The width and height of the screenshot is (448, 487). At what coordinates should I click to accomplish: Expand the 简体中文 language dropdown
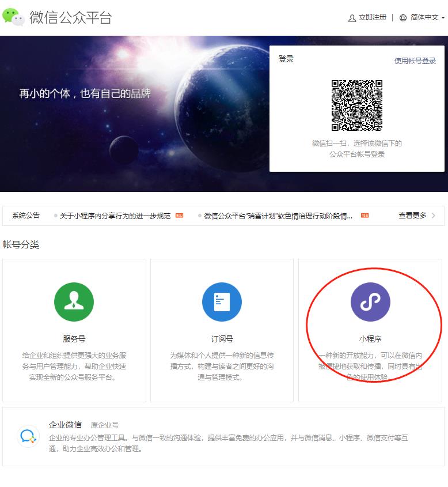coord(427,17)
